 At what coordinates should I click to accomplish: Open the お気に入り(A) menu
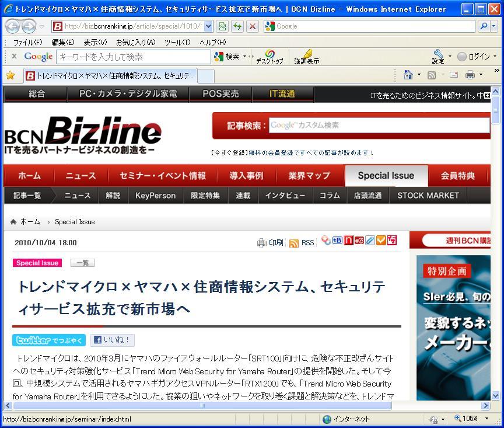[x=136, y=42]
